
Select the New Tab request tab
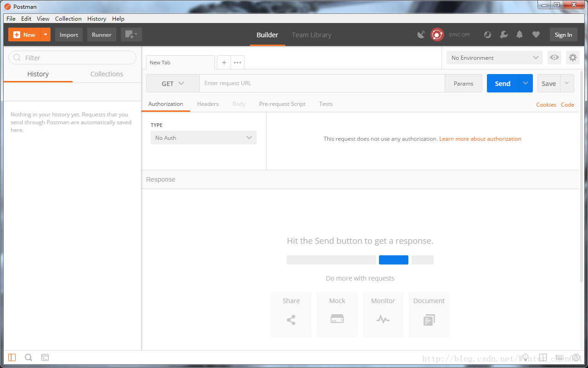[181, 63]
